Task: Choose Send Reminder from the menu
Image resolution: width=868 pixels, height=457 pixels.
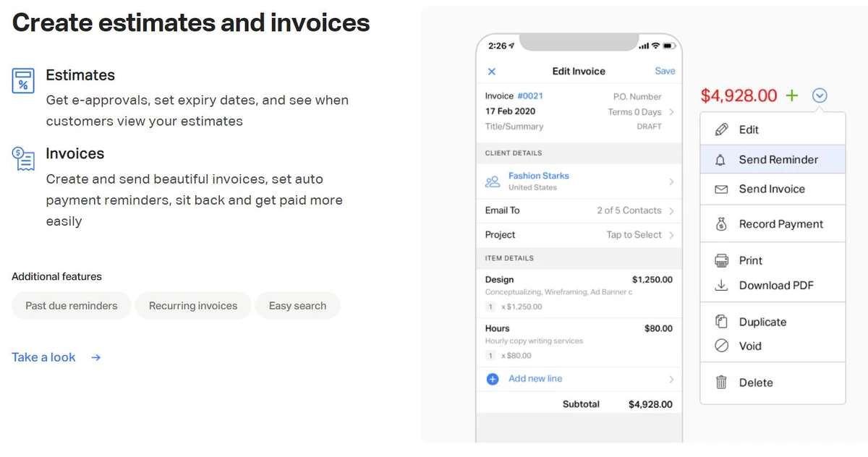Action: (773, 160)
